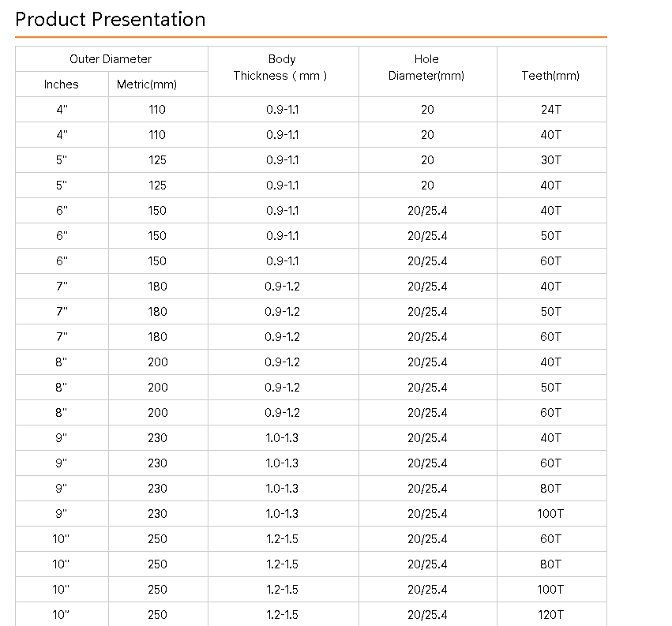
Task: Select hole diameter 20 in the 30T row
Action: (427, 160)
